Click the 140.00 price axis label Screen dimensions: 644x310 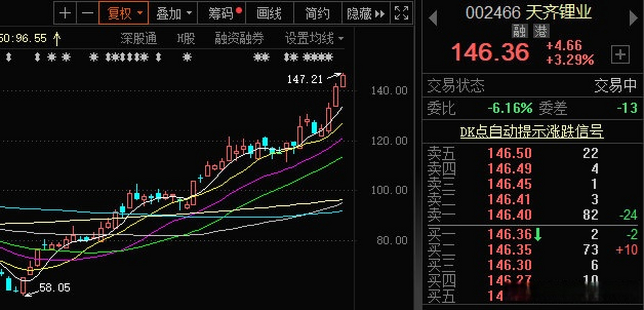pos(389,91)
